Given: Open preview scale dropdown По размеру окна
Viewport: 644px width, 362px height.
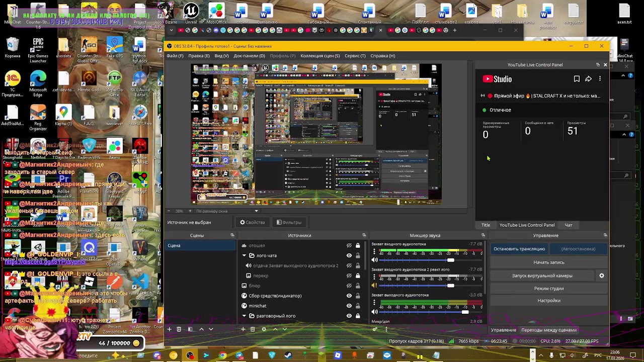Looking at the screenshot, I should click(226, 211).
